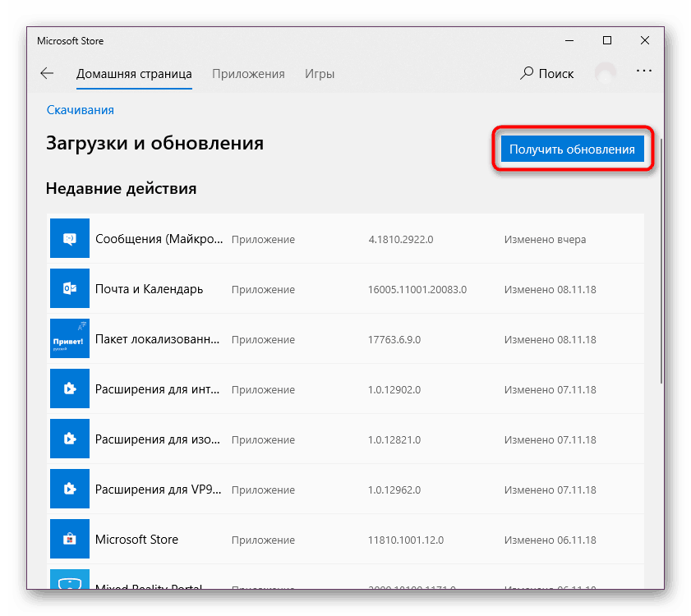Switch to Игры tab
This screenshot has width=691, height=616.
pyautogui.click(x=320, y=74)
